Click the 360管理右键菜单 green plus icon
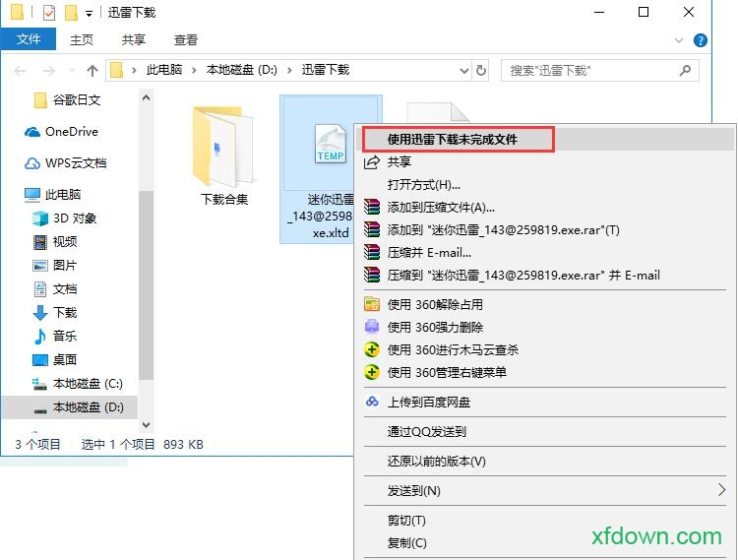The height and width of the screenshot is (560, 738). click(371, 372)
